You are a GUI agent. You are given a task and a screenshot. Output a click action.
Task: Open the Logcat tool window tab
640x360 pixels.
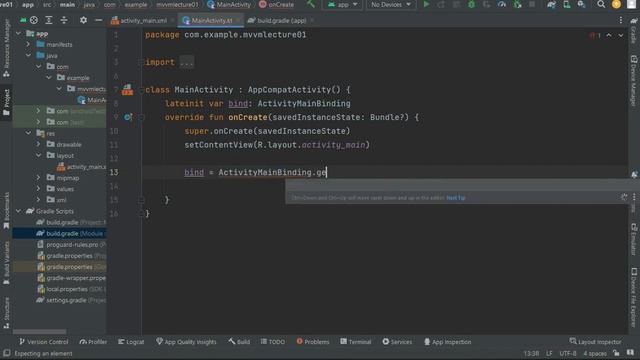tap(131, 342)
